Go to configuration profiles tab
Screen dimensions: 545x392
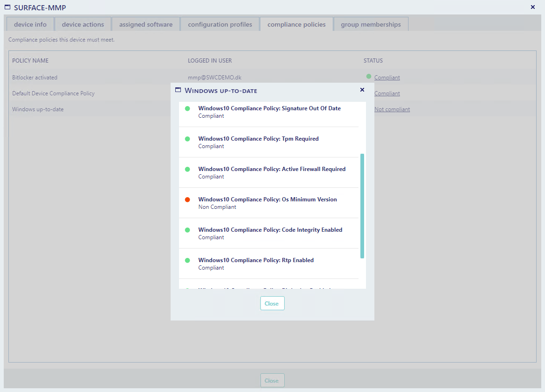coord(220,24)
